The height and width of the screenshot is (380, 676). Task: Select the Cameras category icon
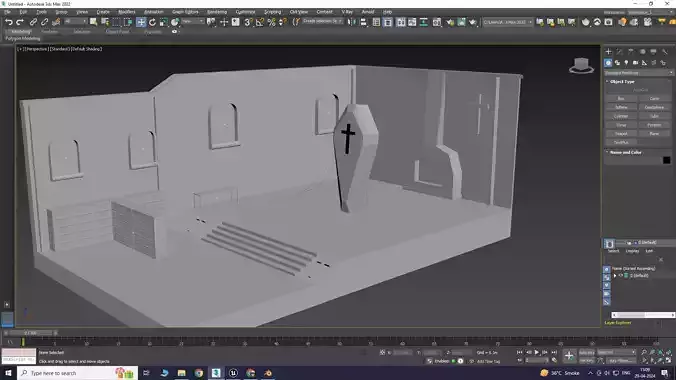pos(635,63)
